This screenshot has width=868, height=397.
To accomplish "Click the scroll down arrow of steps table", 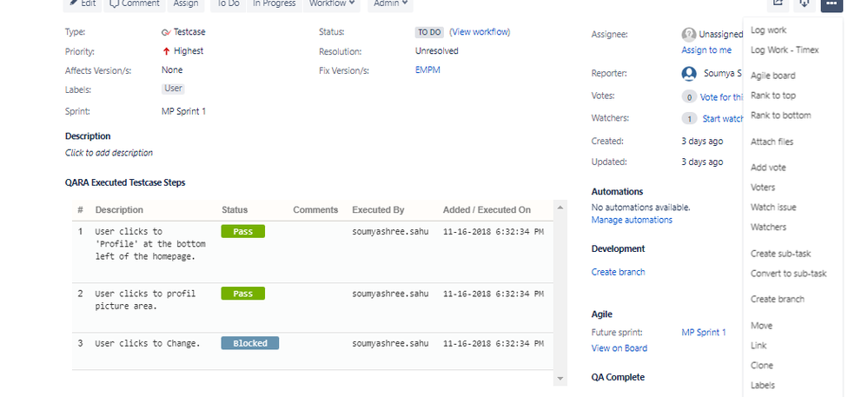I will (x=560, y=379).
